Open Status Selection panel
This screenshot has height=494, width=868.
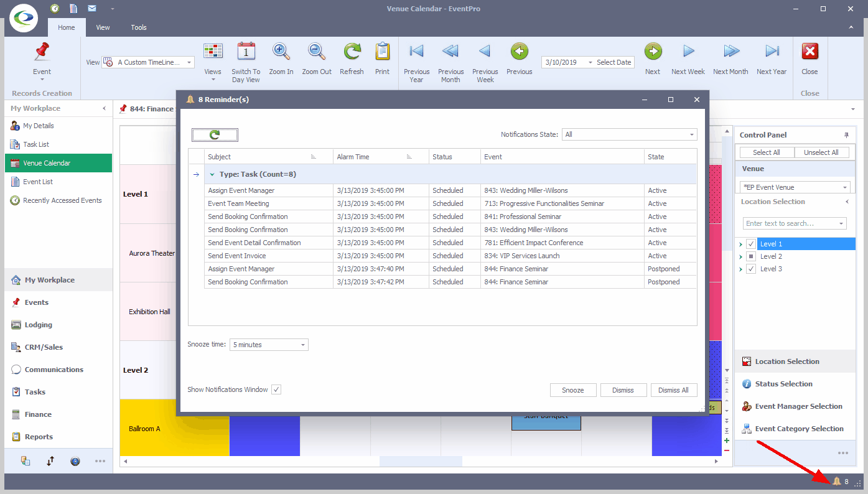[x=795, y=384]
